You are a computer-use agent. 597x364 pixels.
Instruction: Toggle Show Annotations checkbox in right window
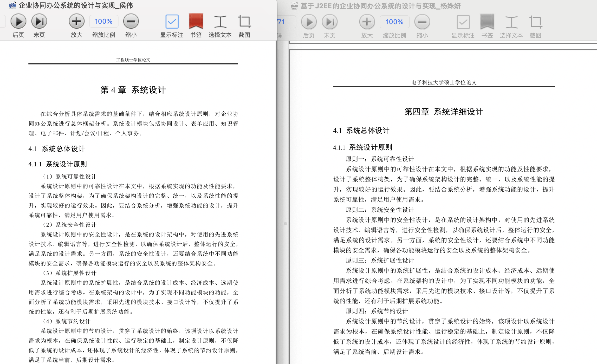click(463, 22)
